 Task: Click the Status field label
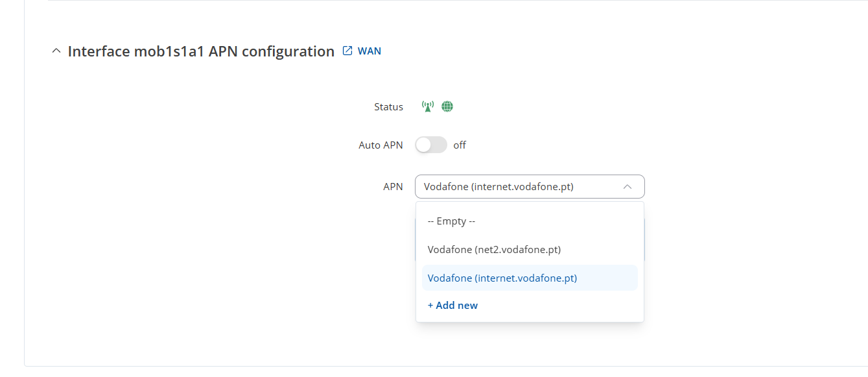coord(388,107)
